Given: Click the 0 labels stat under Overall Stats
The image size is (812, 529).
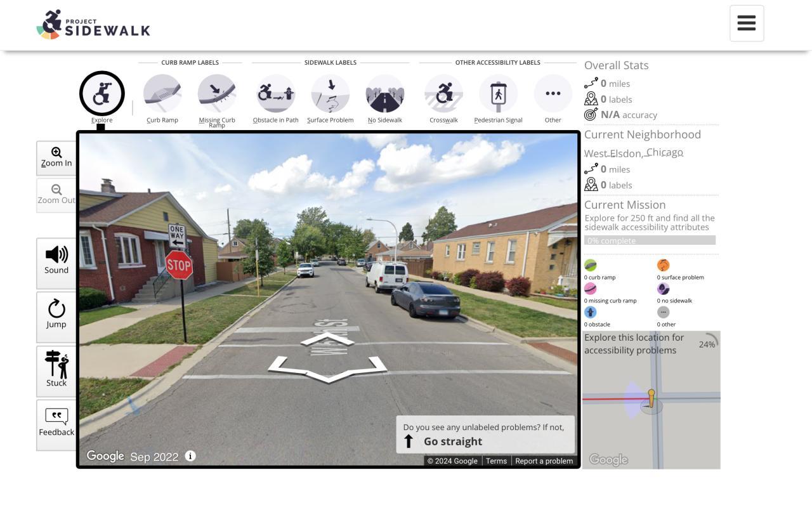Looking at the screenshot, I should [x=608, y=99].
